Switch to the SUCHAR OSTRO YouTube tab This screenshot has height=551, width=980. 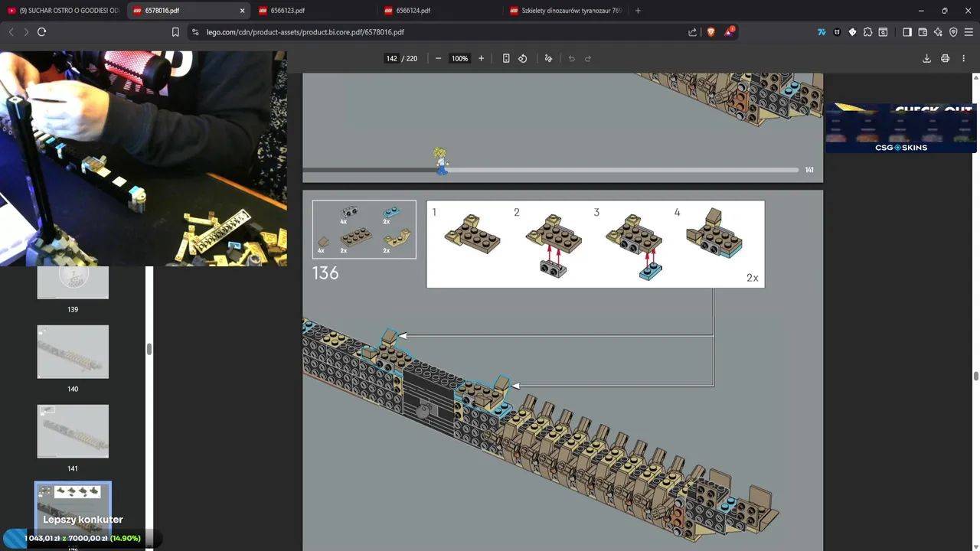point(63,11)
